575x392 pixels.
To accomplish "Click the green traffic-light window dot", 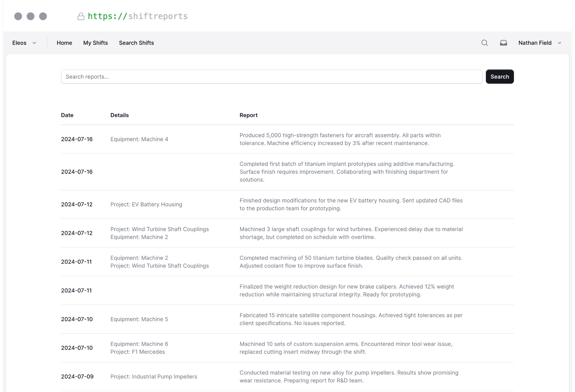I will (x=43, y=16).
